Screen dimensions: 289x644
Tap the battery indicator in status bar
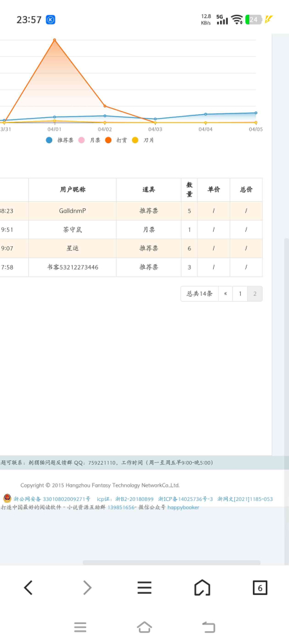(254, 19)
